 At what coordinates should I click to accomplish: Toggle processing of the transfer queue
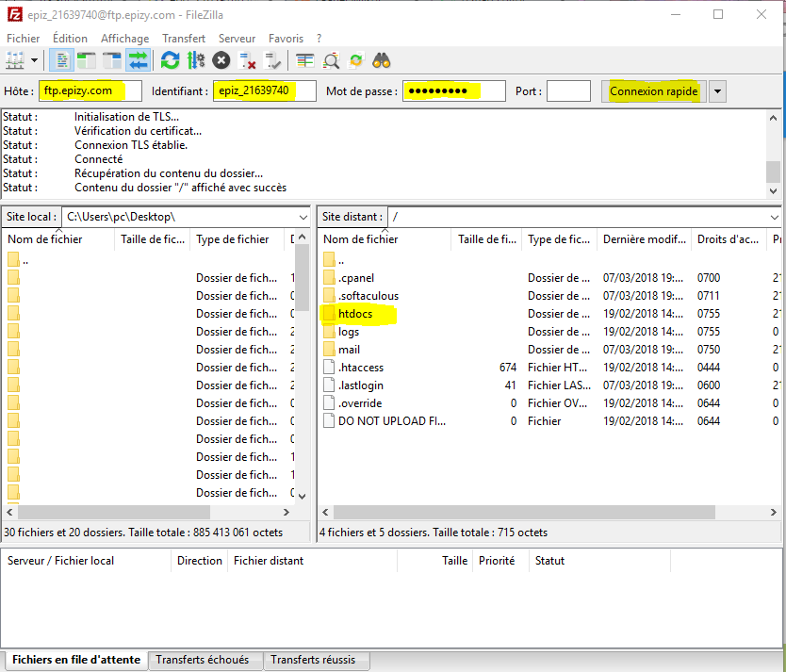(195, 60)
